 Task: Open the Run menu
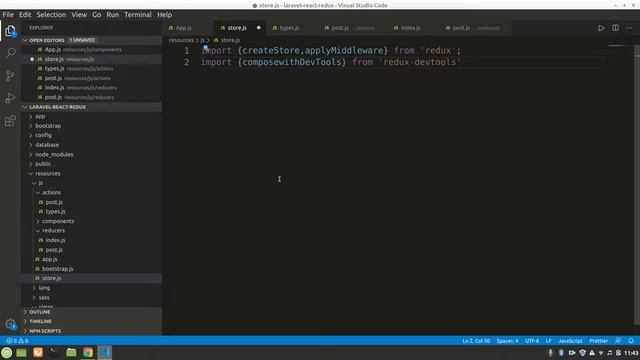point(113,15)
